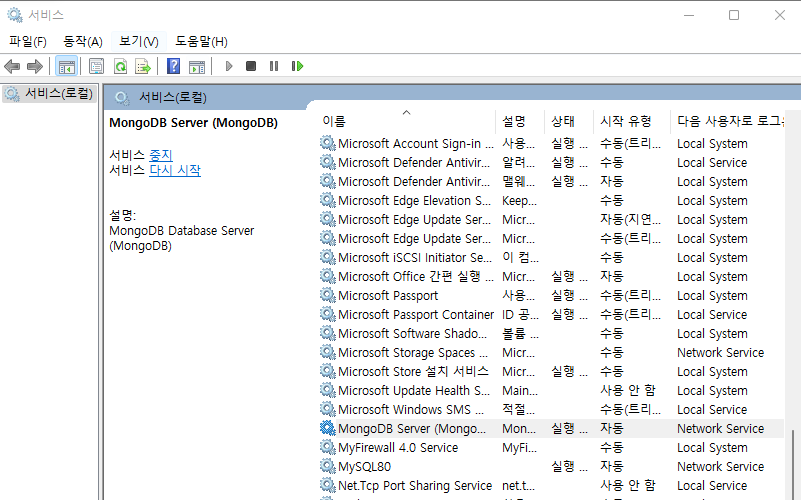Select MongoDB Server service row
Image resolution: width=801 pixels, height=500 pixels.
coord(551,428)
